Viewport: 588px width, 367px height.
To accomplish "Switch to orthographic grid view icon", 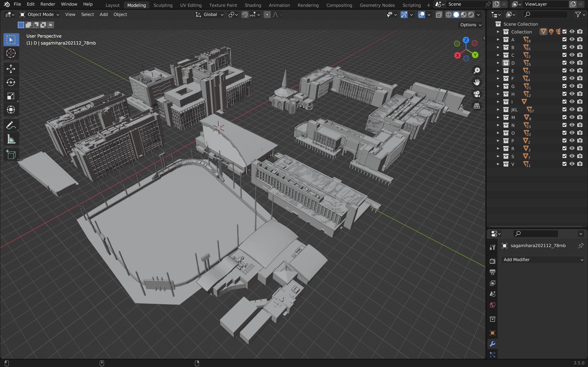I will tap(477, 106).
